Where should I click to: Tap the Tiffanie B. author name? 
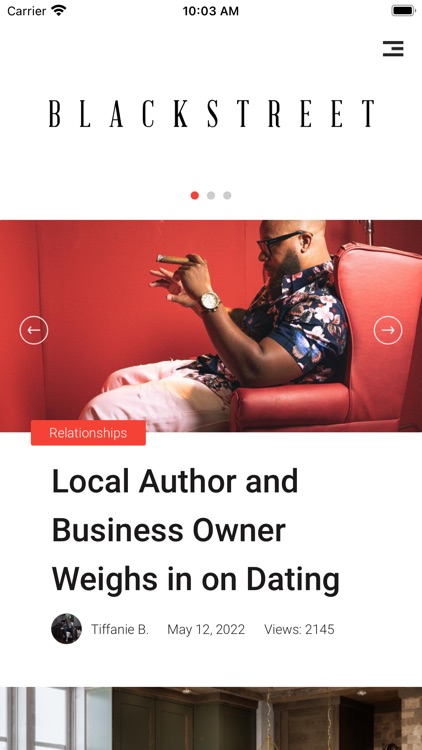(120, 629)
